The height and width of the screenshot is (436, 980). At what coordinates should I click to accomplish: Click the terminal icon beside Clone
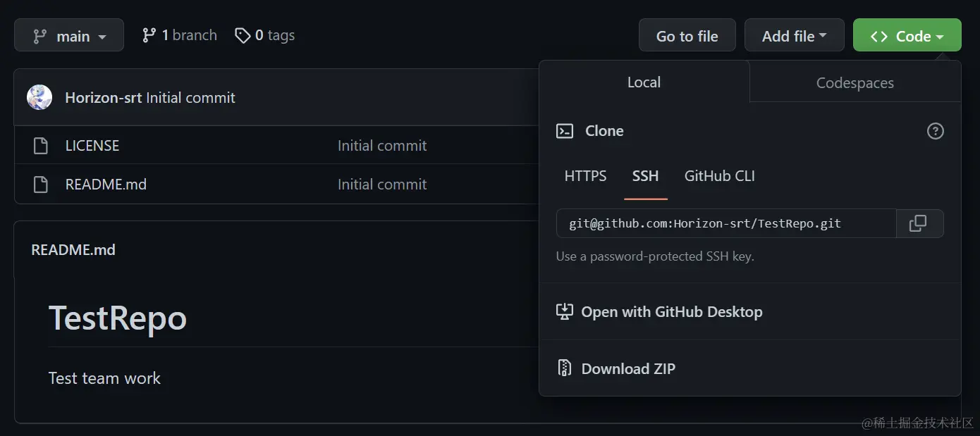tap(565, 131)
